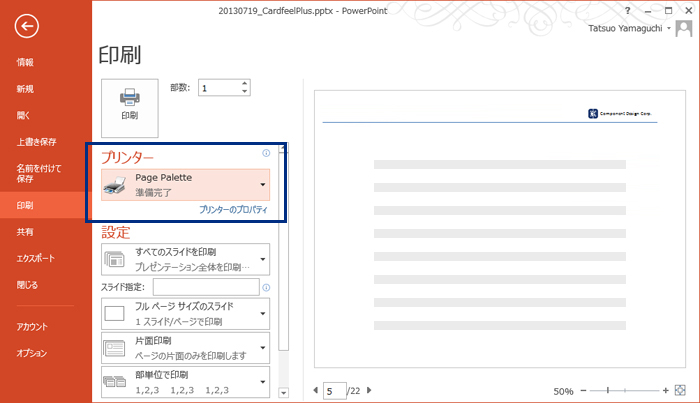The height and width of the screenshot is (403, 700).
Task: Go to previous preview page
Action: tap(316, 390)
